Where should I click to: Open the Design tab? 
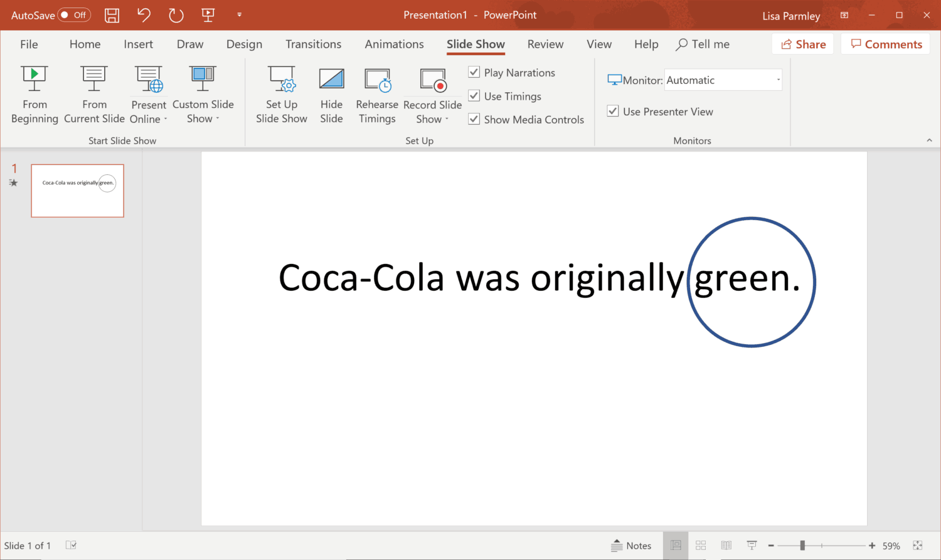point(244,44)
